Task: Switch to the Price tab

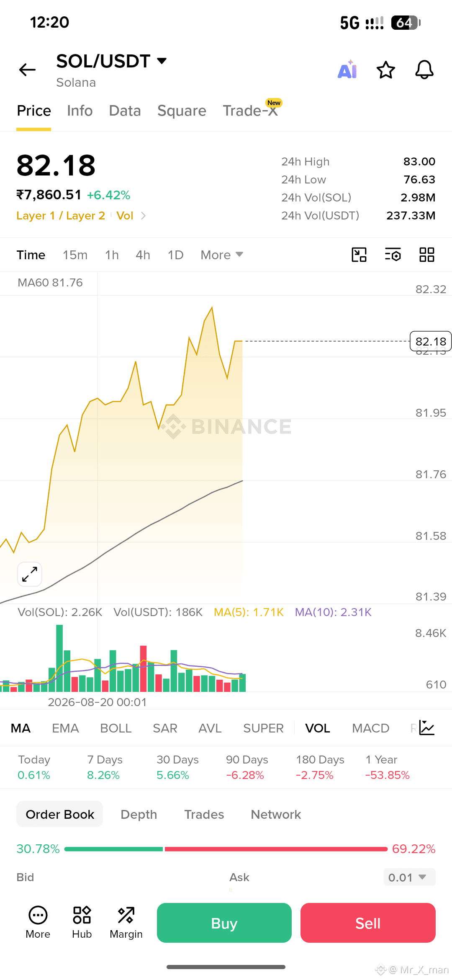Action: click(x=34, y=111)
